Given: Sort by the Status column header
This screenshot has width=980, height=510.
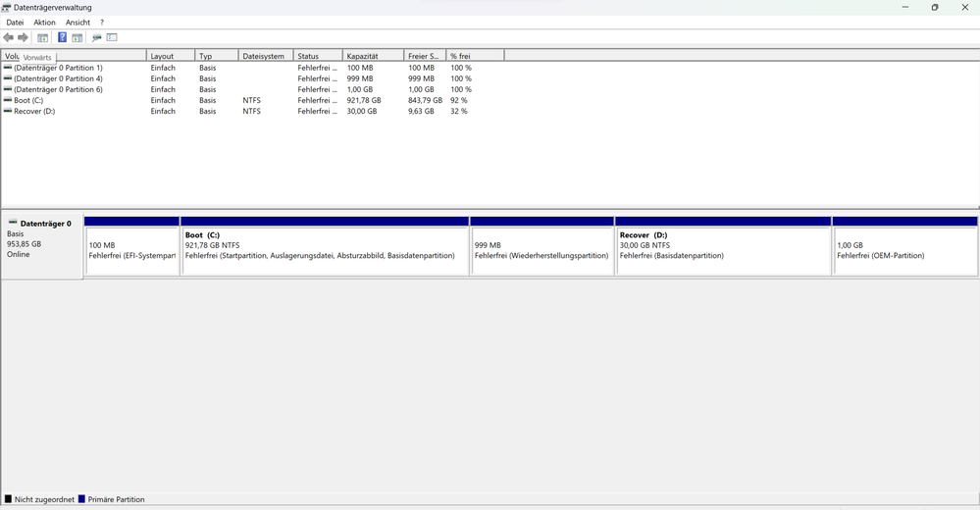Looking at the screenshot, I should click(x=317, y=56).
